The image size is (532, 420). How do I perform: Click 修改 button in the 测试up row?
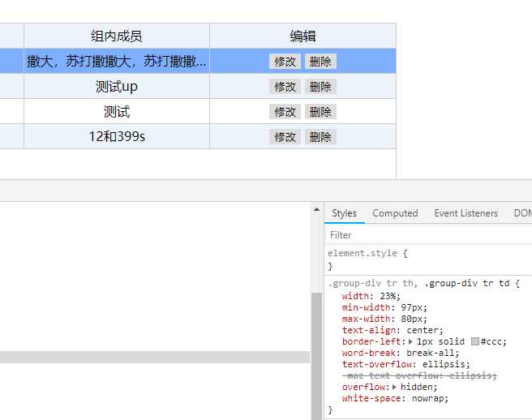(285, 87)
